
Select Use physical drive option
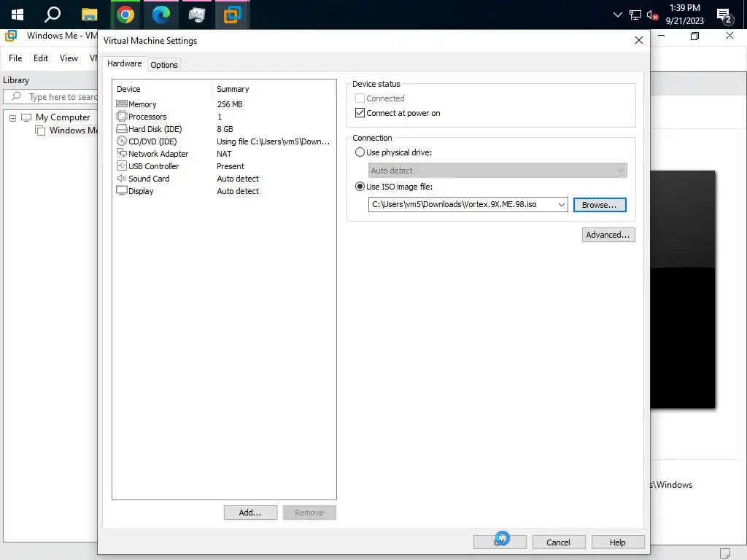[x=360, y=152]
